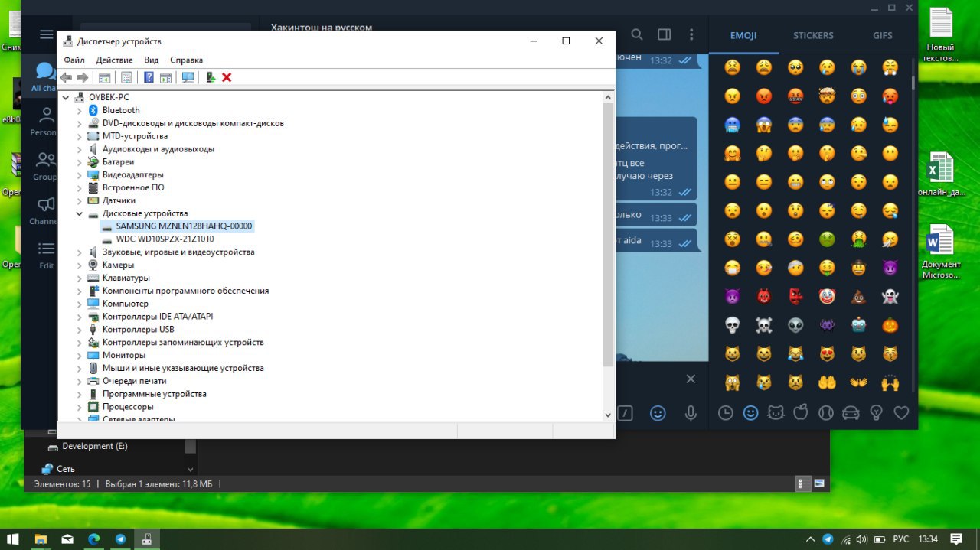The height and width of the screenshot is (550, 980).
Task: Select SAMSUNG MZNLN128HAHQ-00000 disk
Action: tap(184, 226)
